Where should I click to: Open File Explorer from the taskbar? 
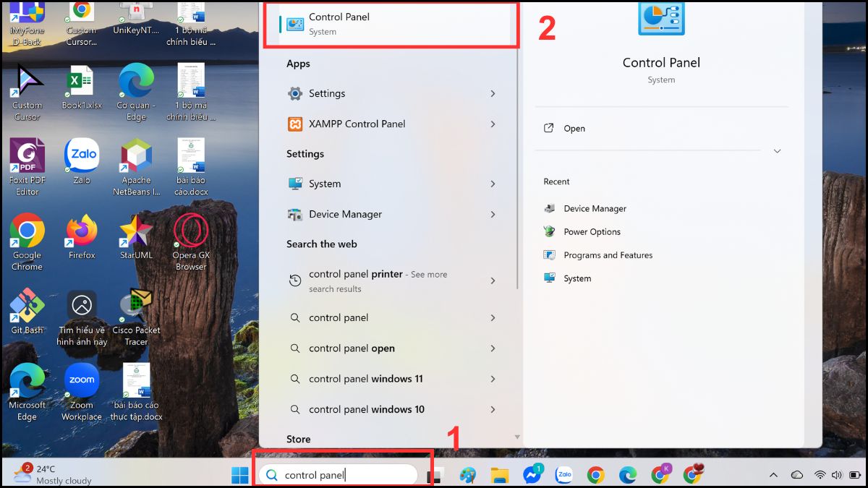[x=500, y=475]
